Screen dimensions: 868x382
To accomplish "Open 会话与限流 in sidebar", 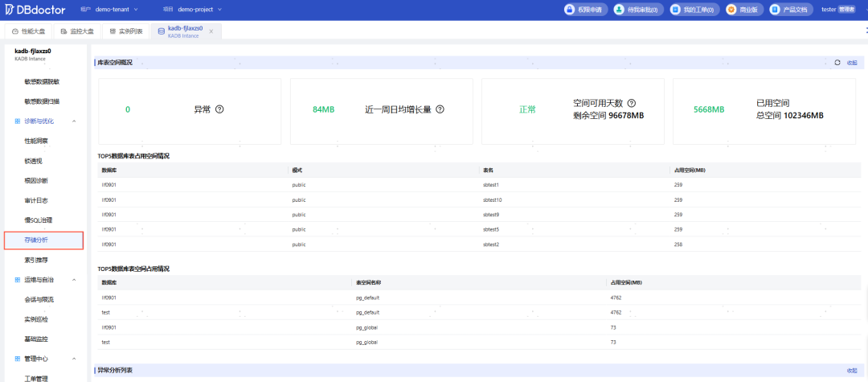I will pos(39,299).
